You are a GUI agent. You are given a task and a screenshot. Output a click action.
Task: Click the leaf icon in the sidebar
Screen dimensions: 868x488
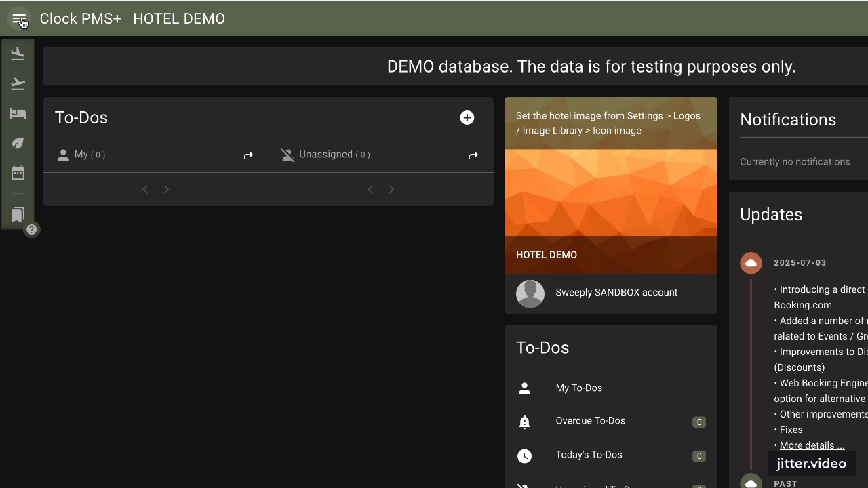[18, 143]
